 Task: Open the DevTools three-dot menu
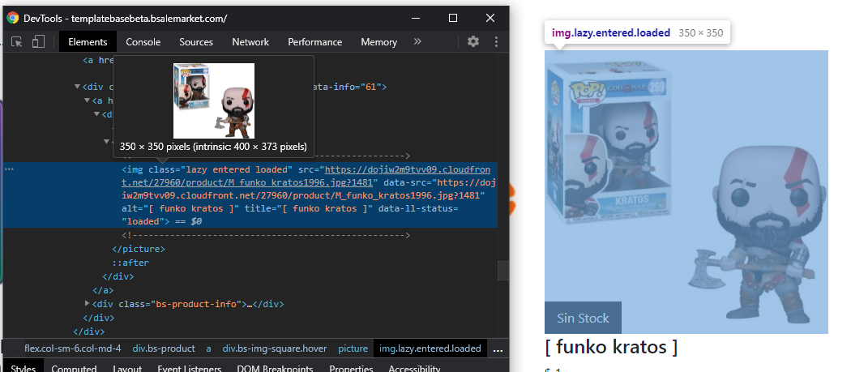pos(497,41)
